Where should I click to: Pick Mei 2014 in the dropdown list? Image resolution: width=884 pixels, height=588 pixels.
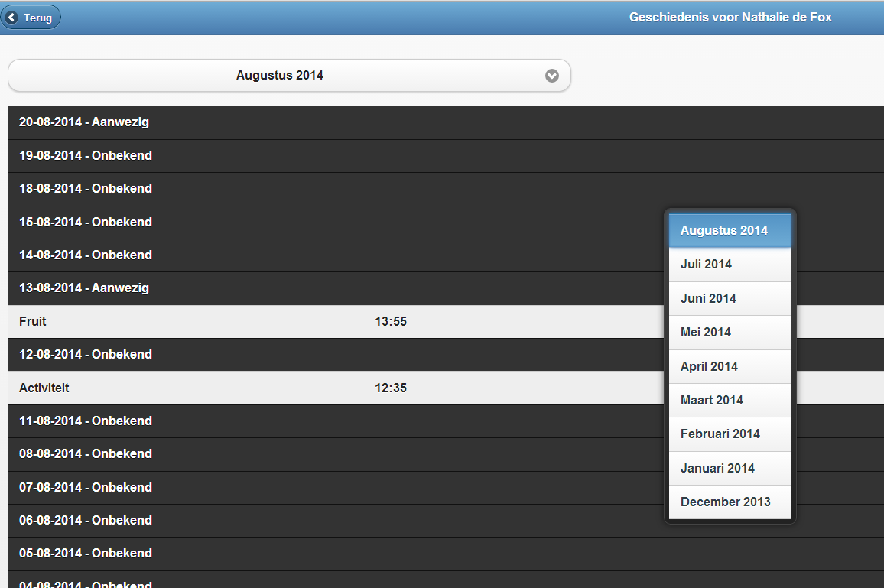[730, 333]
